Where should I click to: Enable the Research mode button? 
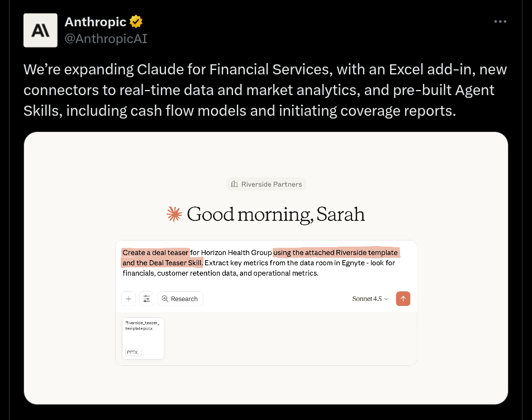point(180,299)
